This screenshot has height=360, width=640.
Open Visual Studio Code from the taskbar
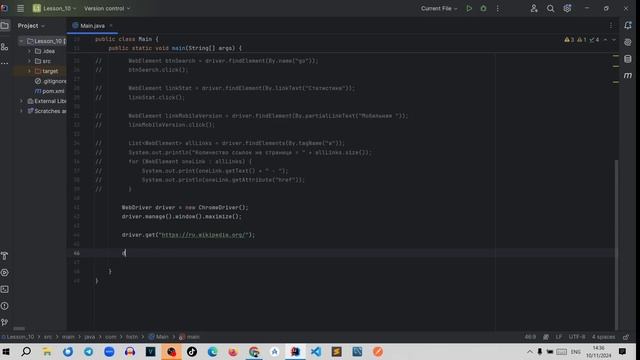tap(316, 351)
